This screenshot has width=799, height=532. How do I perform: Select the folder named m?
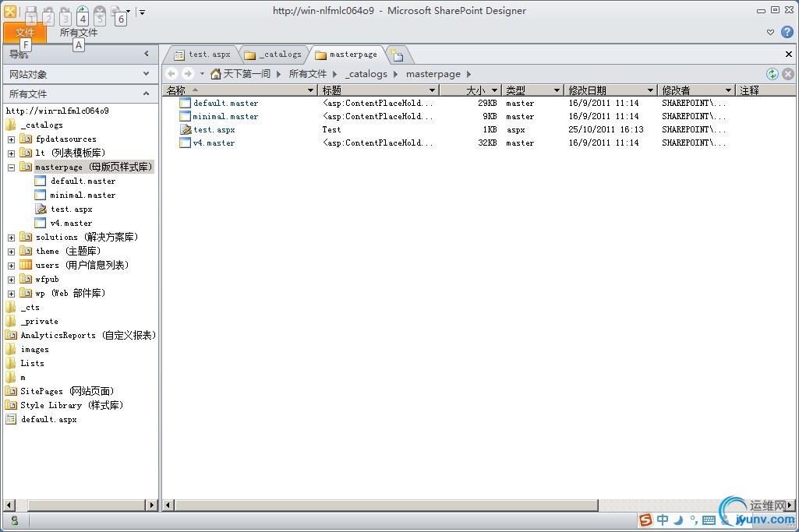pyautogui.click(x=23, y=377)
